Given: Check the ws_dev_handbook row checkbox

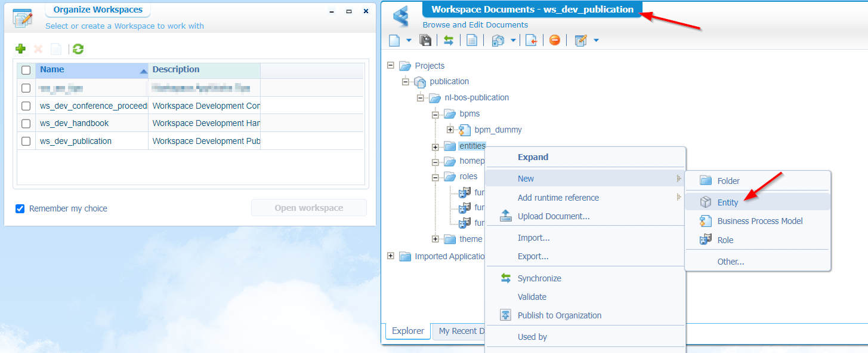Looking at the screenshot, I should [26, 124].
